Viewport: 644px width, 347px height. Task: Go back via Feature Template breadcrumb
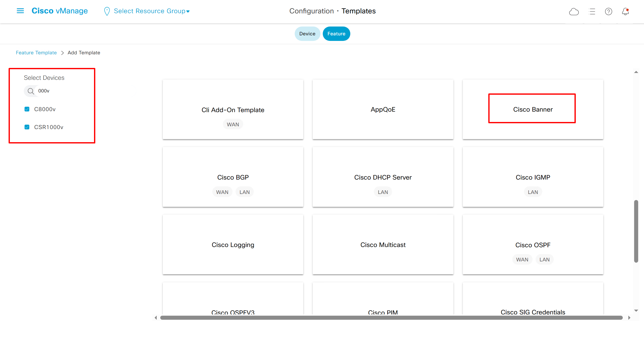pyautogui.click(x=36, y=53)
